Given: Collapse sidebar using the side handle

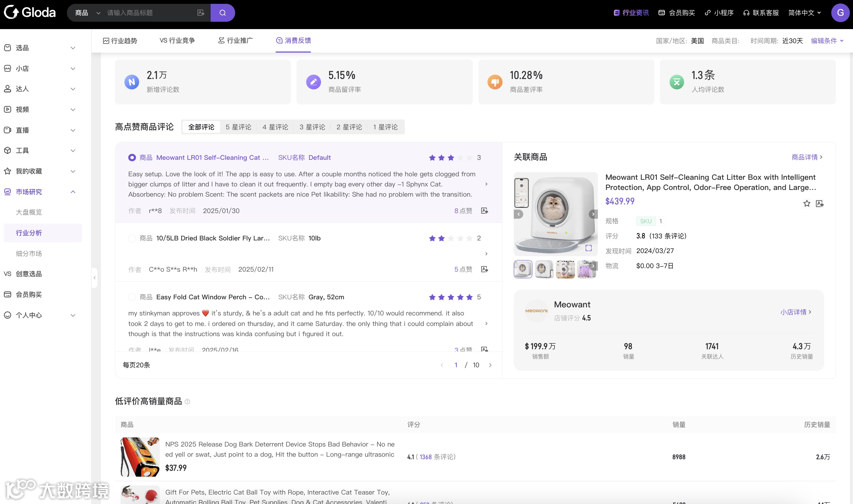Looking at the screenshot, I should (94, 278).
